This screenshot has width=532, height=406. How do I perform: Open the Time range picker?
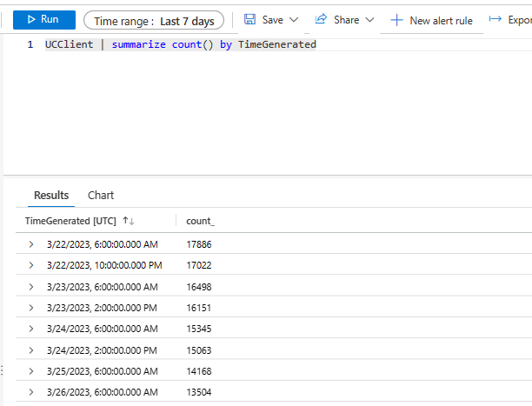tap(153, 20)
